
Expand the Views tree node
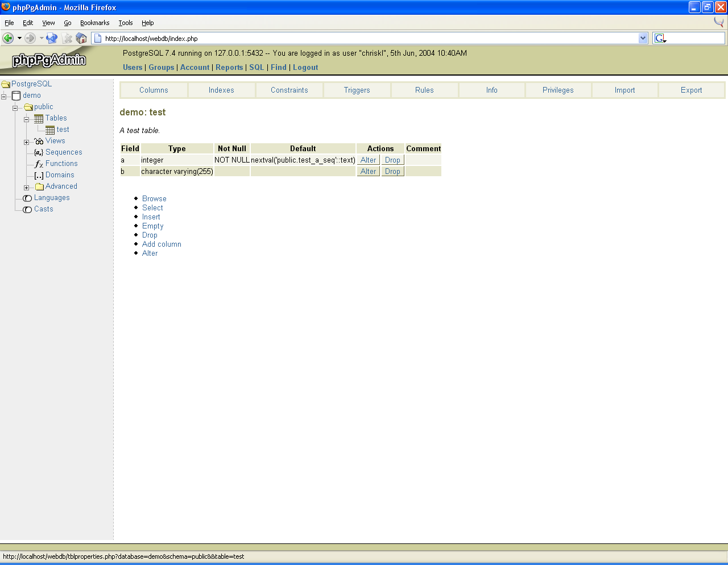click(x=26, y=142)
